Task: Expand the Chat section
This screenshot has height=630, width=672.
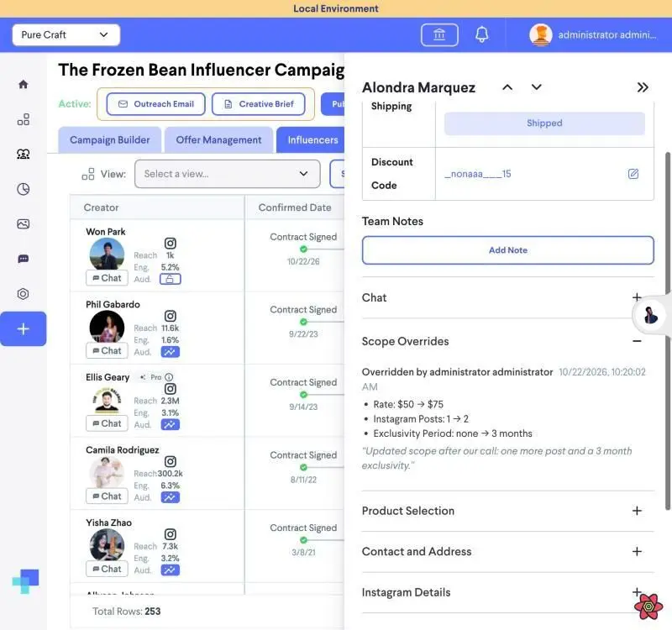Action: pyautogui.click(x=637, y=297)
